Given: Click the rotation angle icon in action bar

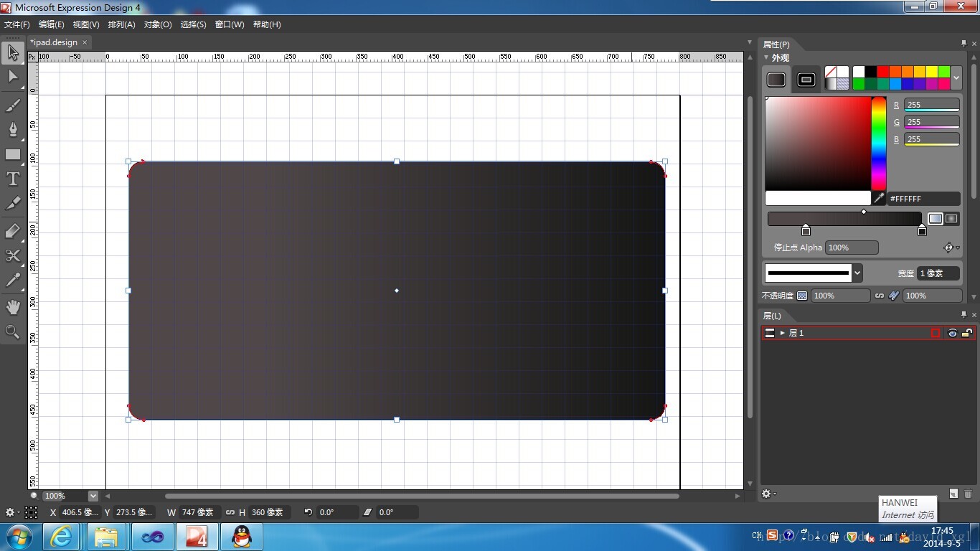Looking at the screenshot, I should [308, 512].
